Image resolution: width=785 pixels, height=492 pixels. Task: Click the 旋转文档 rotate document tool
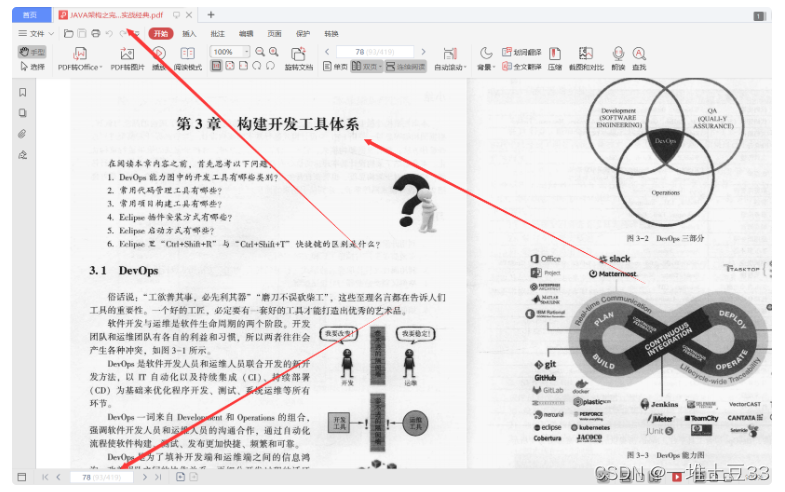299,59
